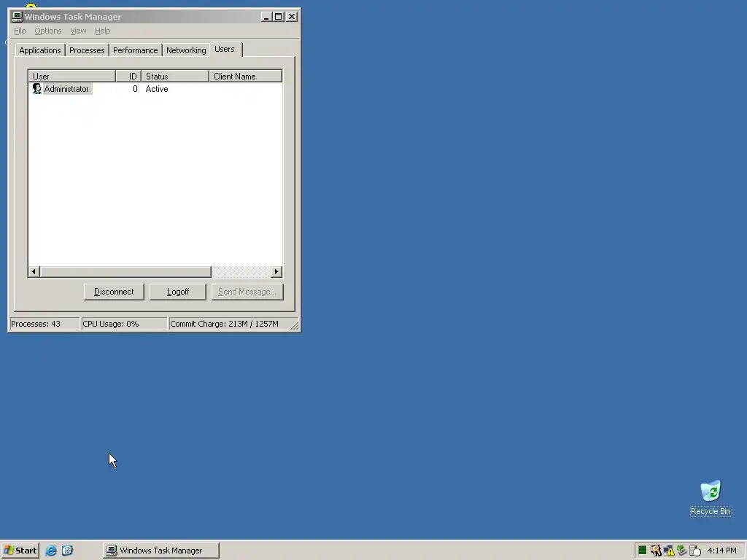Sort by the Status column header

pos(175,76)
